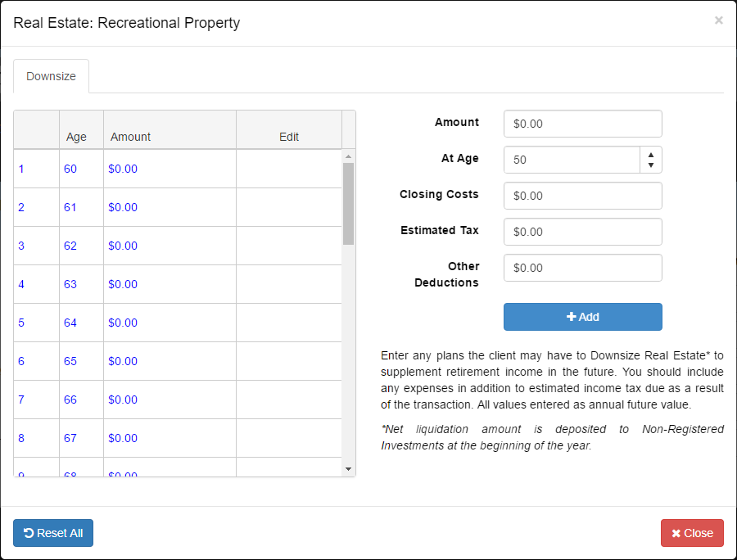
Task: Click row number 5 link
Action: (x=21, y=323)
